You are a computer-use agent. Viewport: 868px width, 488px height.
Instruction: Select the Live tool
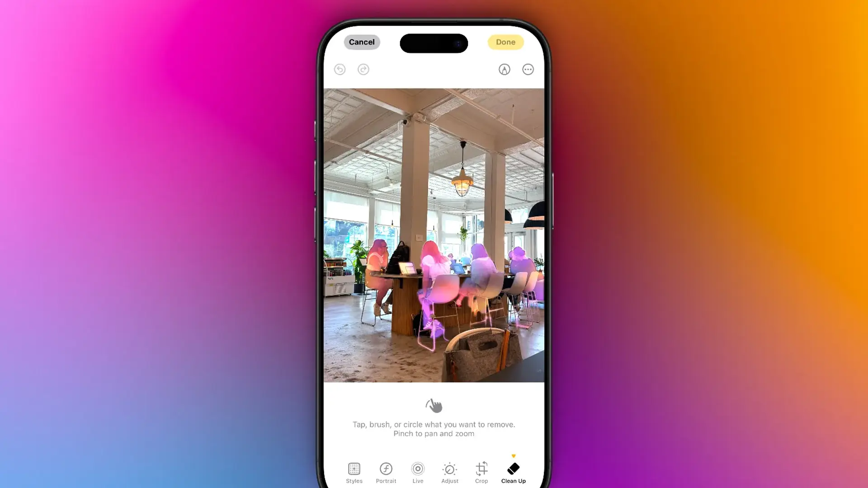coord(417,472)
